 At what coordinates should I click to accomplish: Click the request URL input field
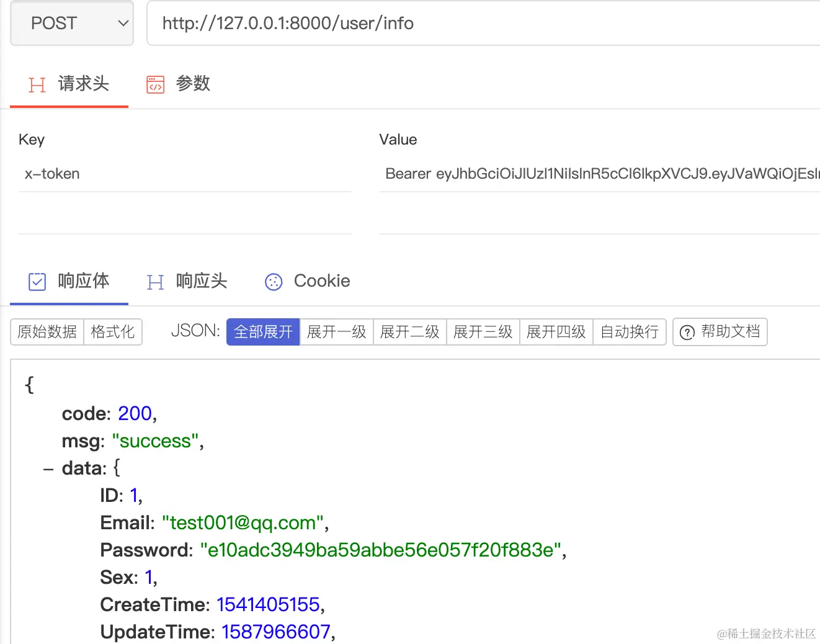point(484,23)
